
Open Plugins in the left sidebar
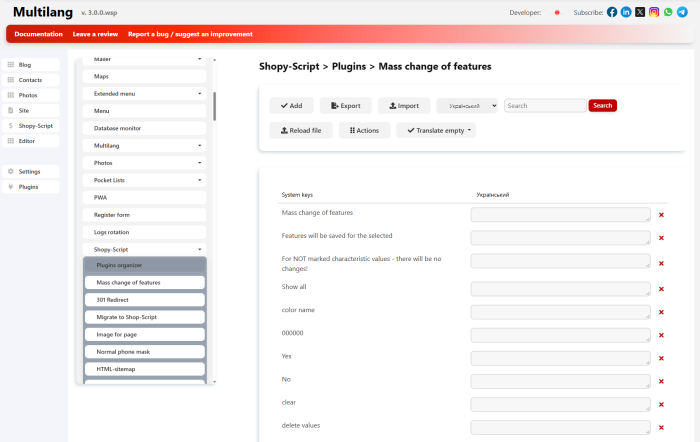coord(30,187)
